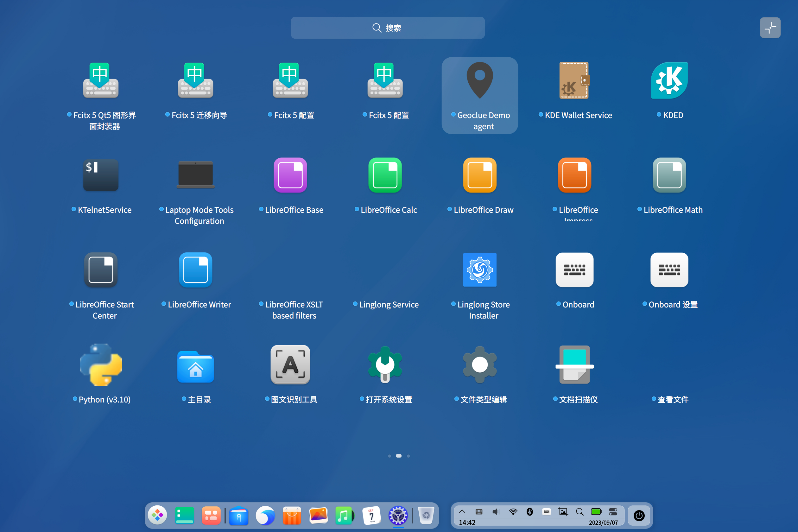Click the Bluetooth tray icon
The image size is (798, 532).
[x=529, y=511]
